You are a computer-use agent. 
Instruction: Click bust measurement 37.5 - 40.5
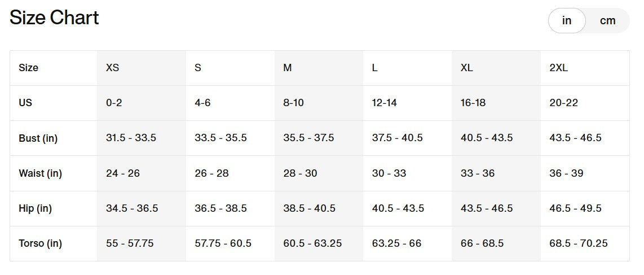[397, 138]
